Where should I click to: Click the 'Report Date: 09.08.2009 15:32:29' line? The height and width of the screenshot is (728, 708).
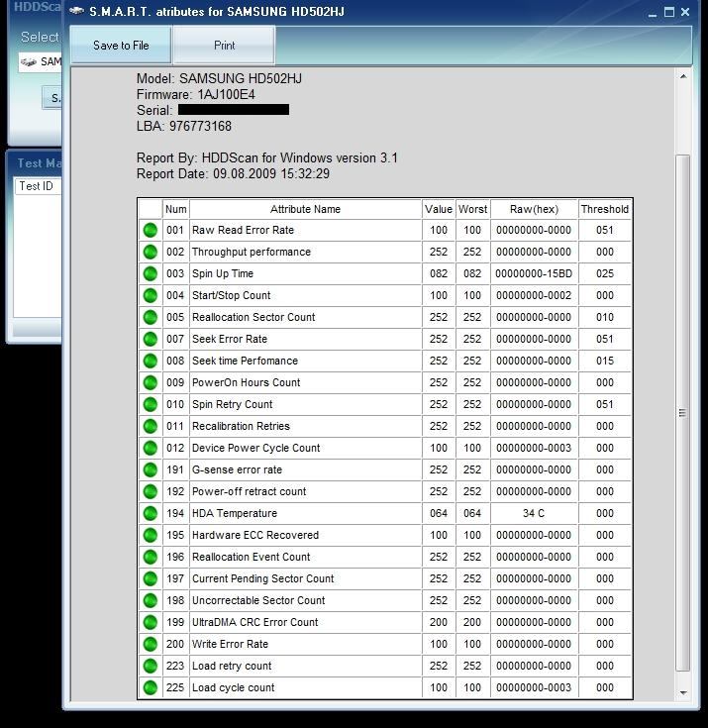coord(233,174)
